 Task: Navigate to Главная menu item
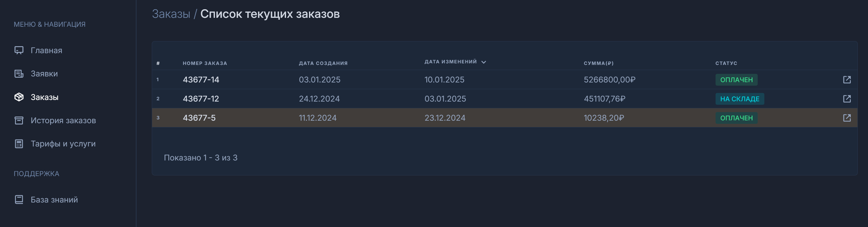pos(46,50)
